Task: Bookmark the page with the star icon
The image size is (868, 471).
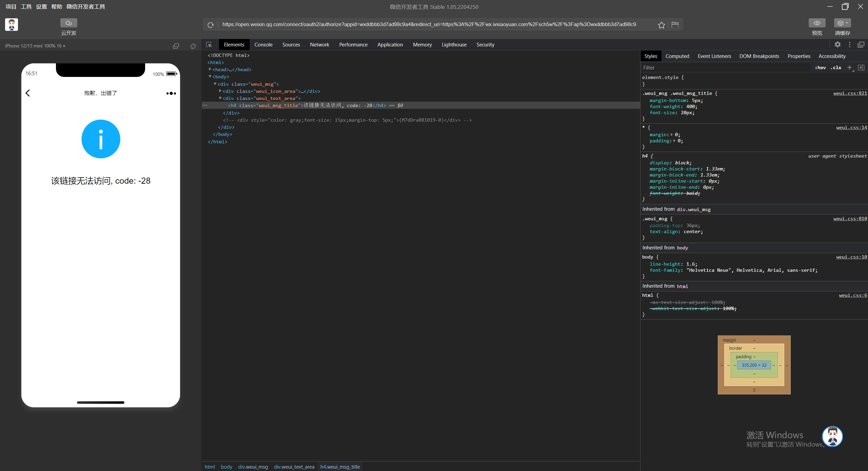Action: (x=661, y=25)
